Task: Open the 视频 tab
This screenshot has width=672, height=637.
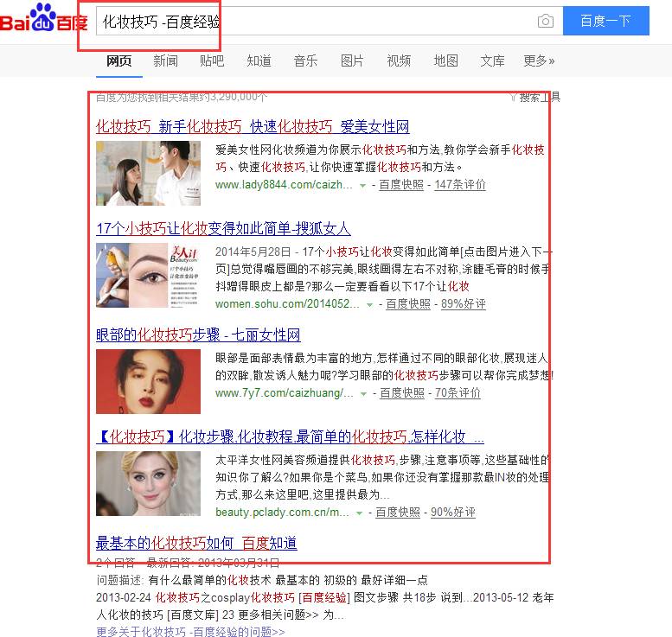Action: click(x=399, y=61)
